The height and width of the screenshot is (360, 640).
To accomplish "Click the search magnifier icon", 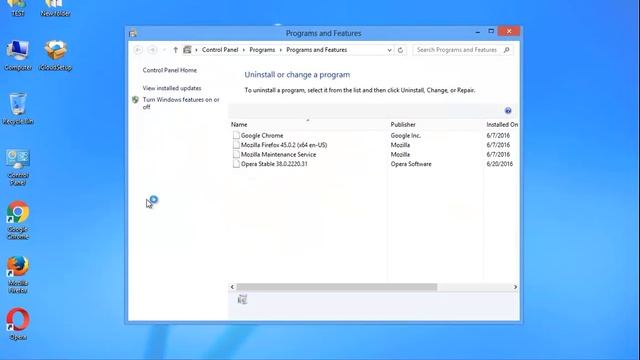I will 507,50.
